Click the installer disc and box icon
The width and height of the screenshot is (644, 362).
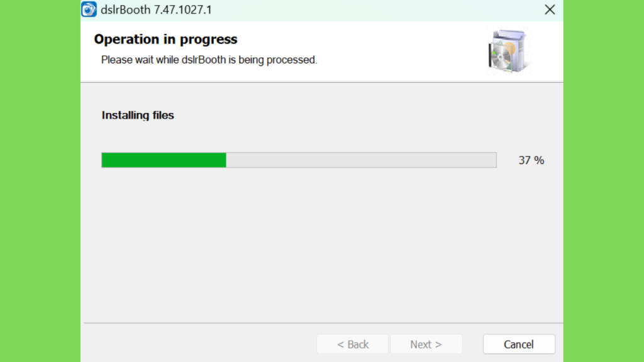508,51
